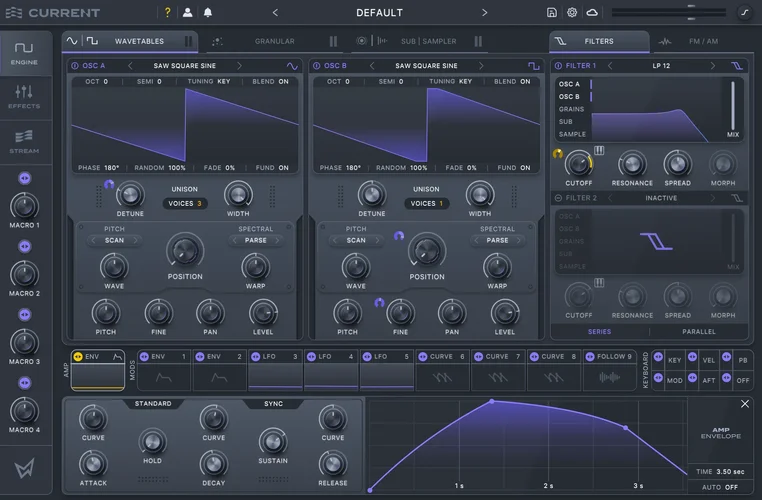Click the help question mark icon

click(167, 13)
